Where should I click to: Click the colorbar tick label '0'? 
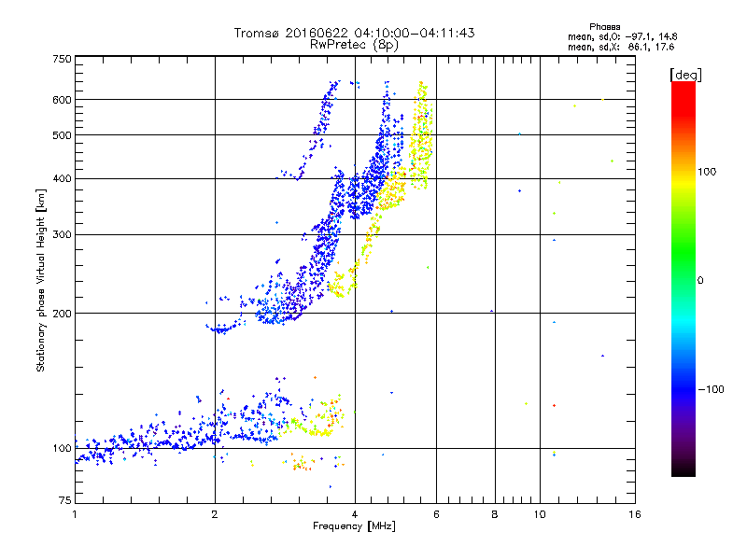click(700, 281)
